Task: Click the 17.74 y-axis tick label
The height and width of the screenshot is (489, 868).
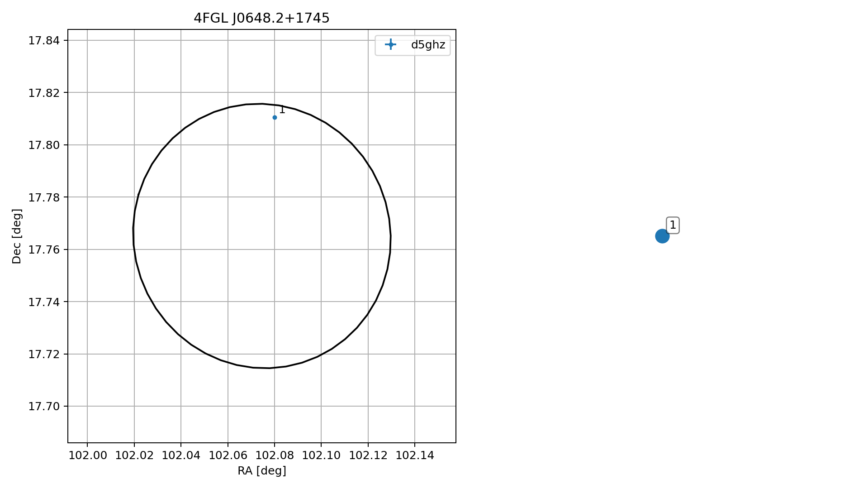Action: 44,302
